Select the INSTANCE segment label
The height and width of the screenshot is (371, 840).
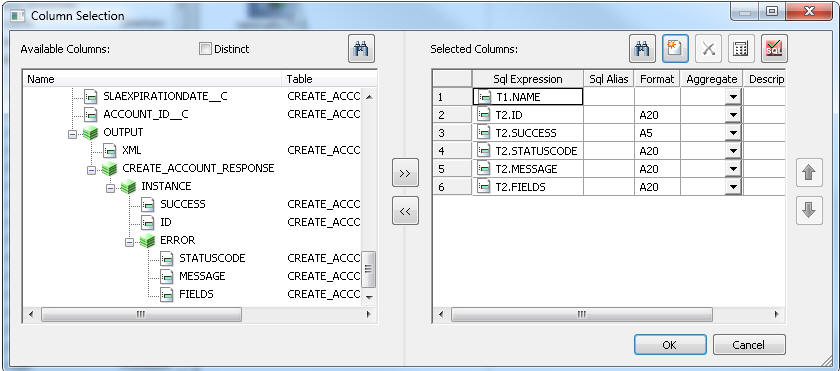pos(166,186)
